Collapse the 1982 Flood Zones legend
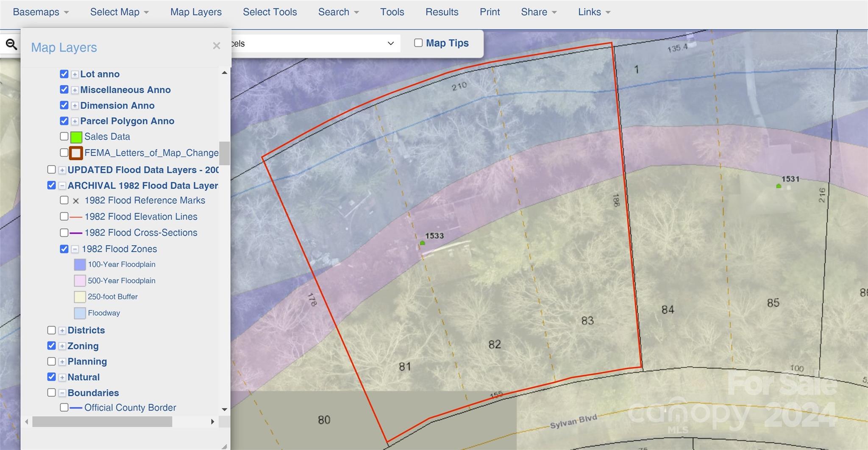Viewport: 868px width, 450px height. click(75, 249)
